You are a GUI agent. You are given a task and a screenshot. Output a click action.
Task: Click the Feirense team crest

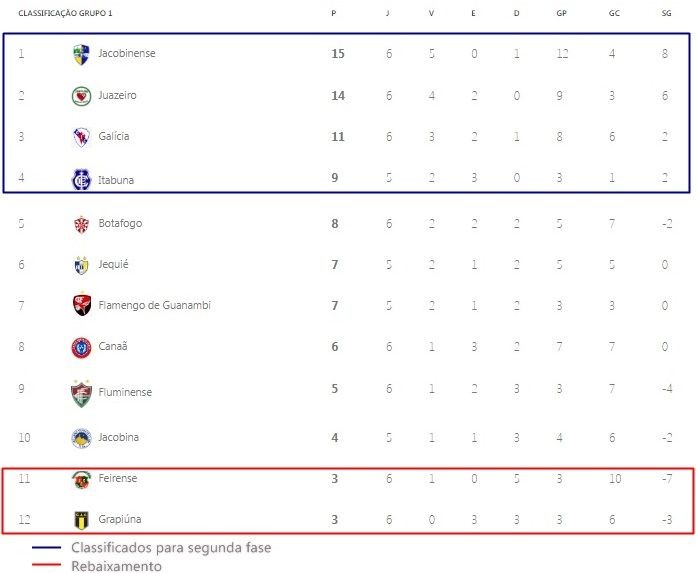81,480
